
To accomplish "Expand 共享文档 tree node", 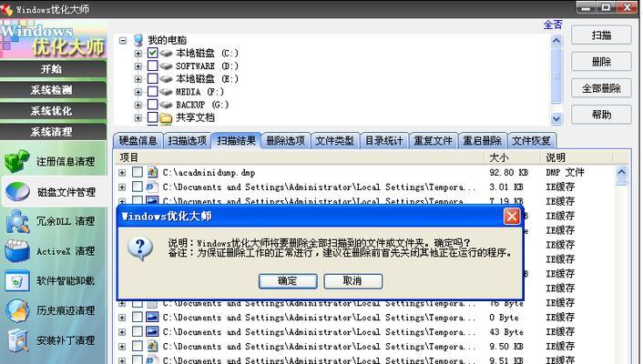I will [x=138, y=118].
